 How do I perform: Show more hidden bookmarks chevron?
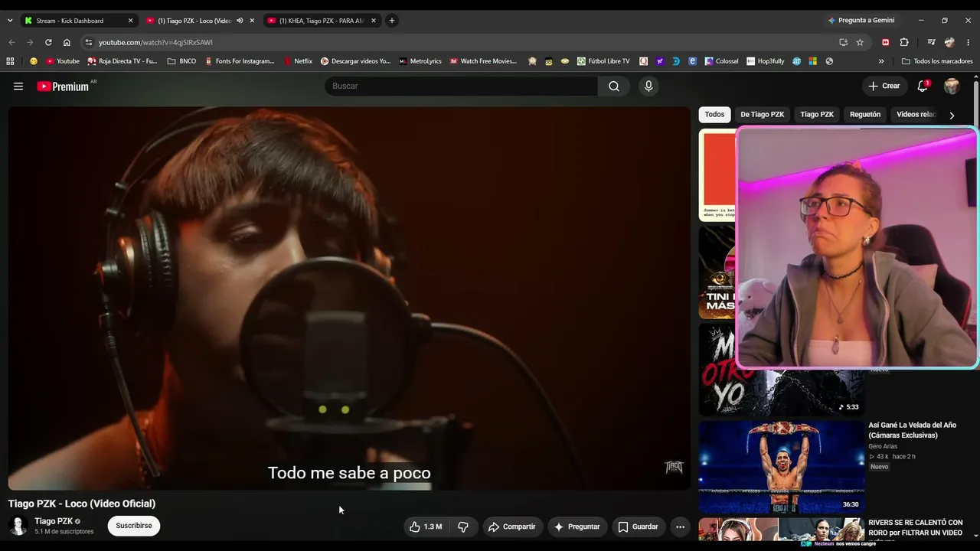click(x=881, y=61)
